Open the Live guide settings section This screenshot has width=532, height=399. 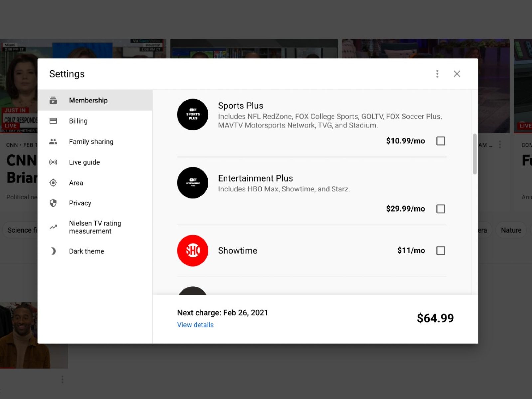click(x=84, y=162)
